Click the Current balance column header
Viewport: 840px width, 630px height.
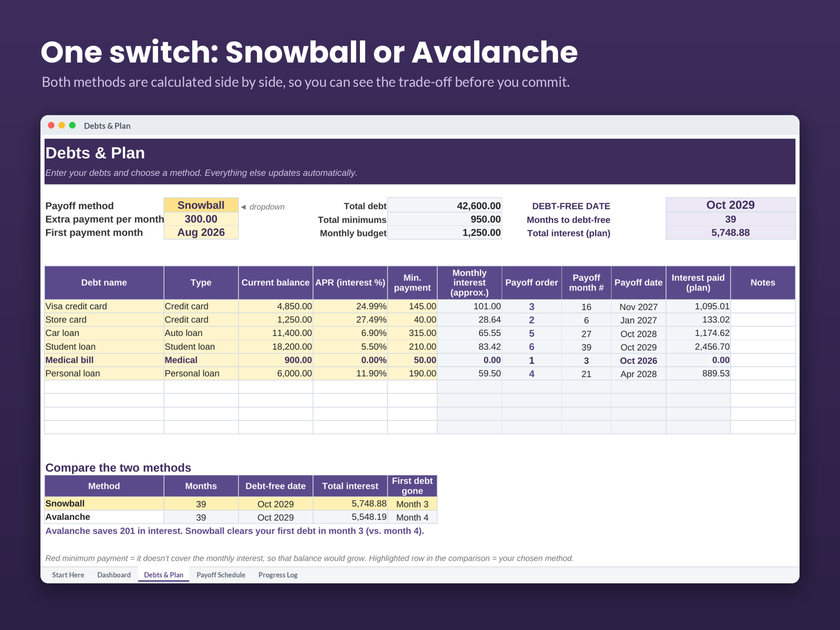275,283
